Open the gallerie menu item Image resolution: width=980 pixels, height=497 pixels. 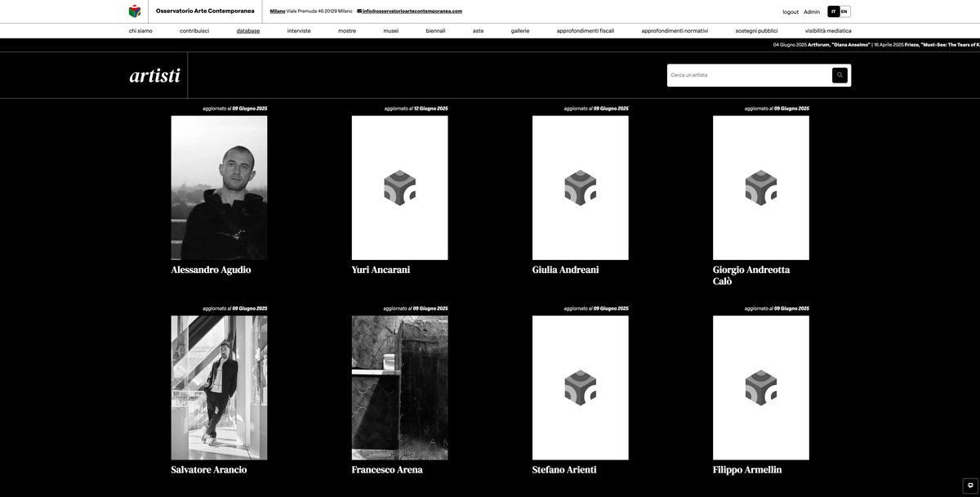pos(520,31)
